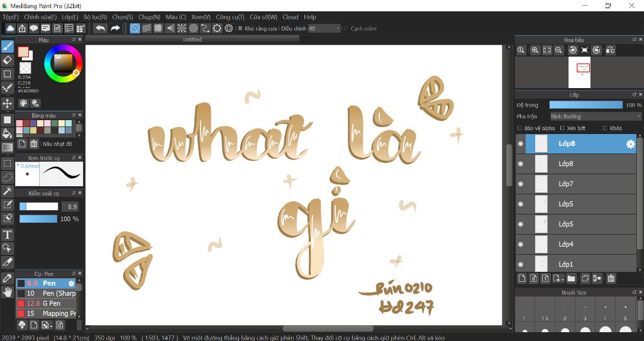
Task: Click the brush size slider showing 8.9
Action: (39, 206)
